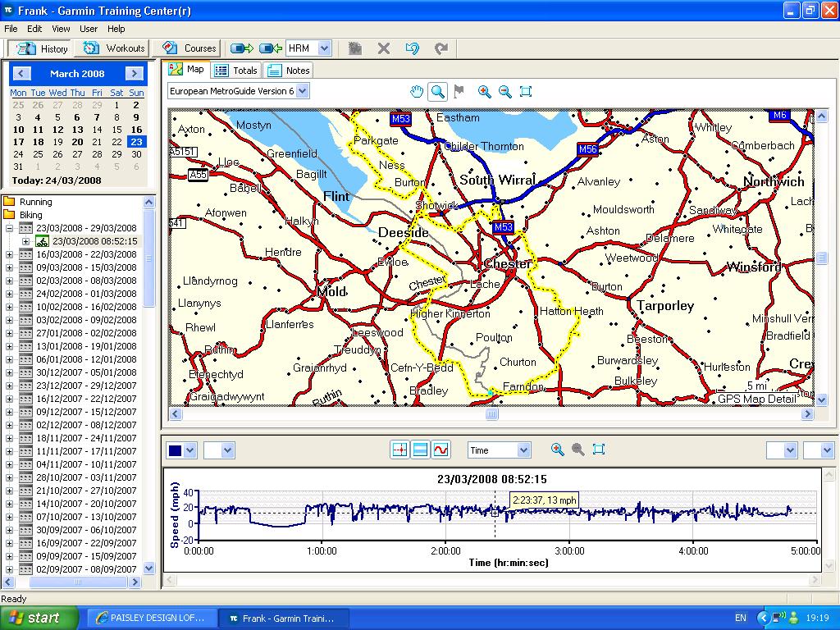Image resolution: width=840 pixels, height=630 pixels.
Task: Toggle the graph smoothing curve button
Action: [441, 450]
